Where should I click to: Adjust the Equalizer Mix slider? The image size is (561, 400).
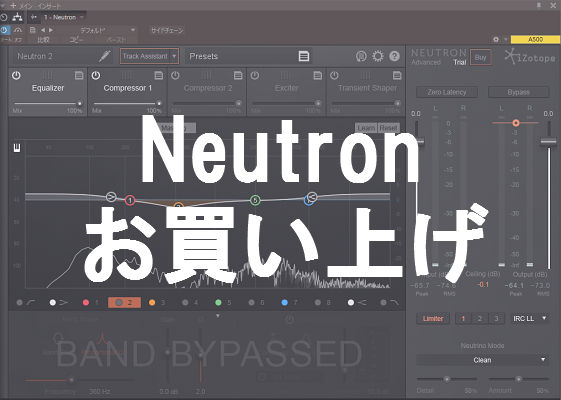point(48,103)
